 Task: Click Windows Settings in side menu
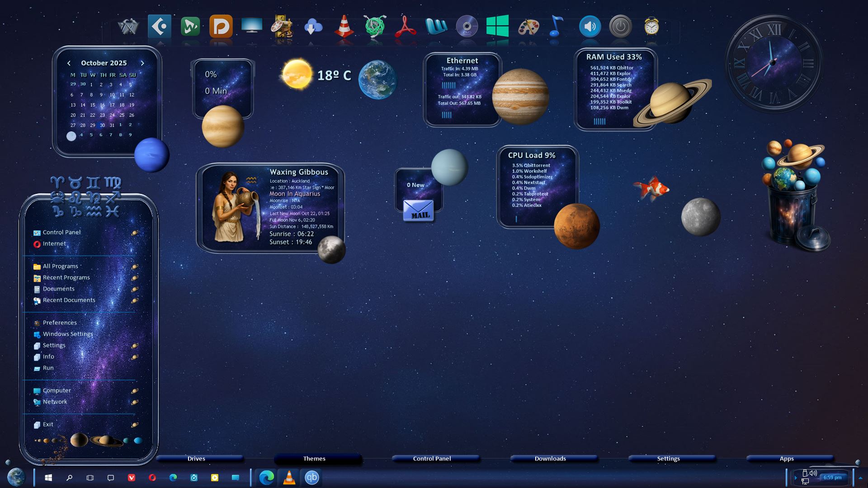click(68, 334)
